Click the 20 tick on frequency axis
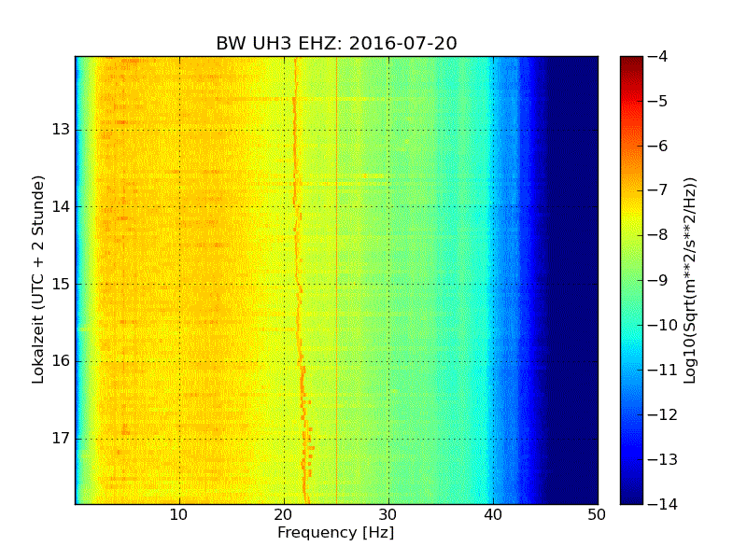The width and height of the screenshot is (747, 560). (x=284, y=515)
